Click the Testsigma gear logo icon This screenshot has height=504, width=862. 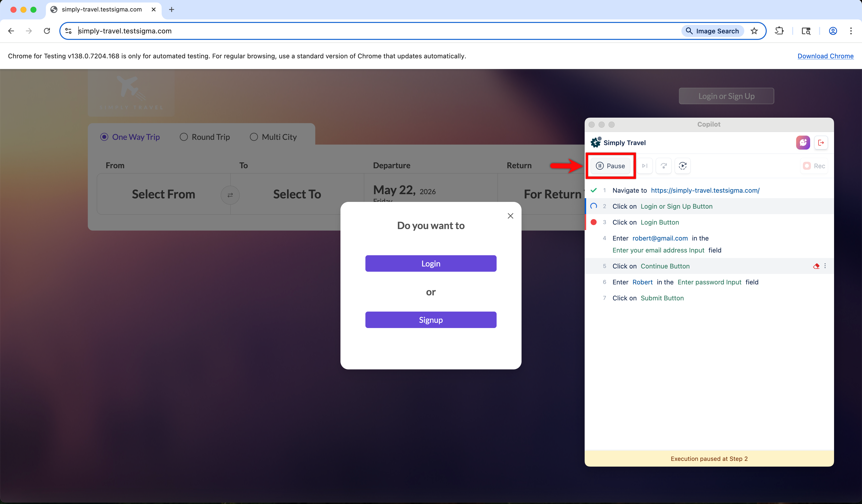click(596, 142)
